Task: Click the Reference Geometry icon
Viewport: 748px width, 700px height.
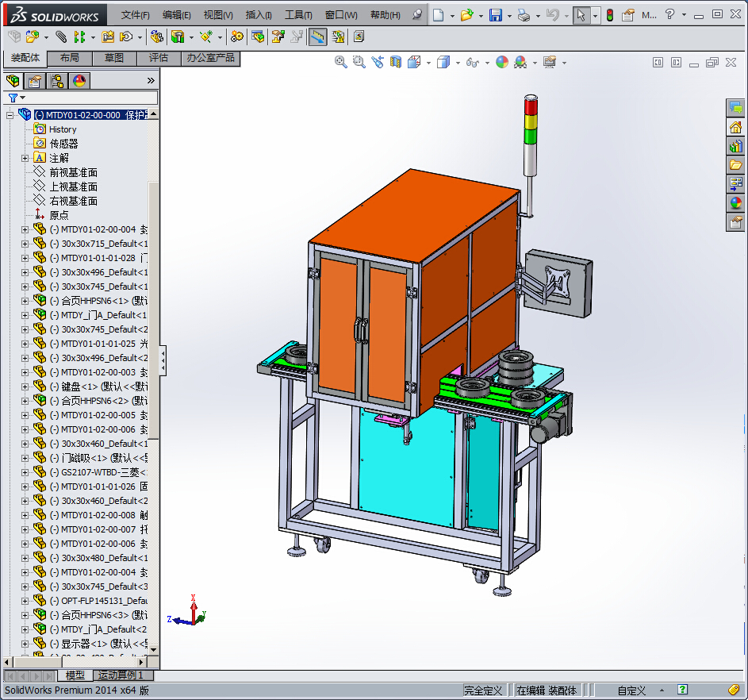Action: (x=206, y=37)
